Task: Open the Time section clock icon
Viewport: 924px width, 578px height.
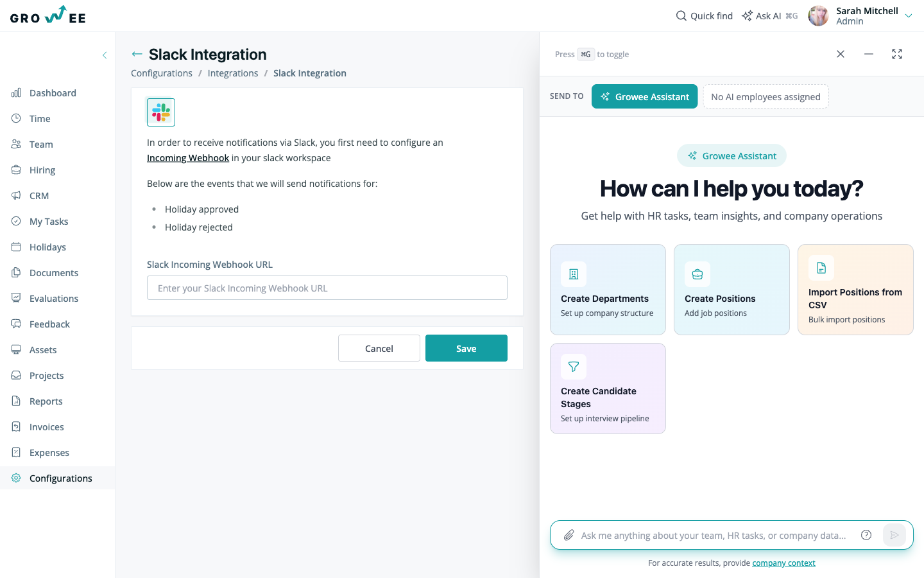Action: pyautogui.click(x=16, y=119)
